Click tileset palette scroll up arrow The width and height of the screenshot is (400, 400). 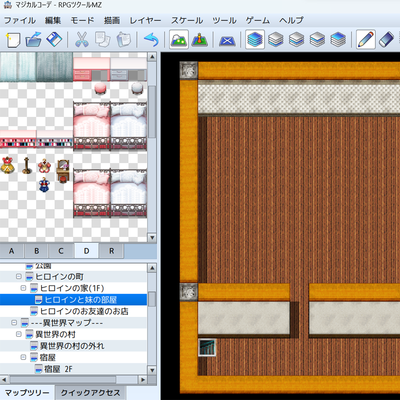[x=152, y=56]
